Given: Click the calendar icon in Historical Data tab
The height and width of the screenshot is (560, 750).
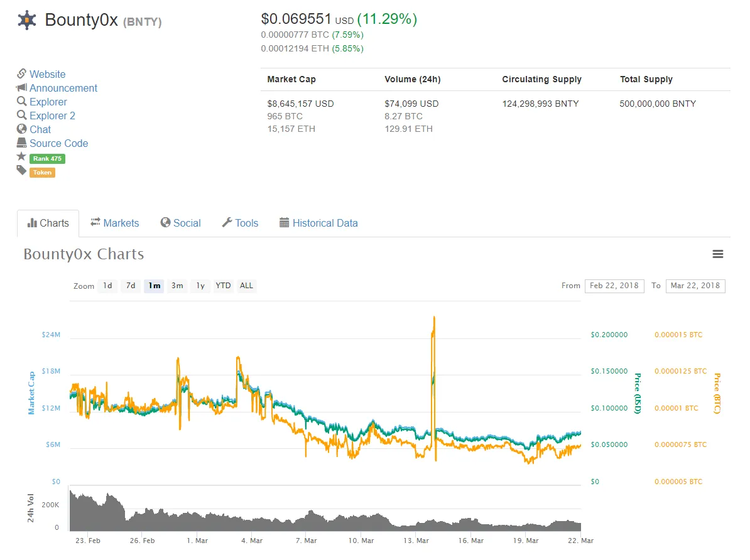Looking at the screenshot, I should (284, 223).
